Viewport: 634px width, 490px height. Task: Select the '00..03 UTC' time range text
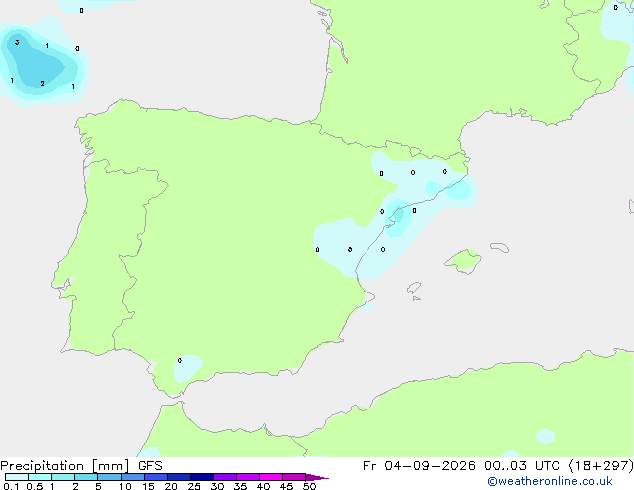click(523, 466)
